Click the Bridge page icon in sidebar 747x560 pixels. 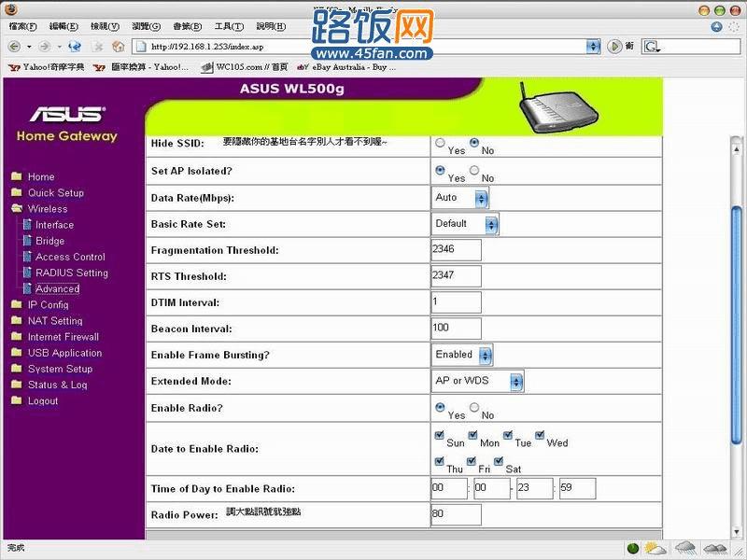27,241
